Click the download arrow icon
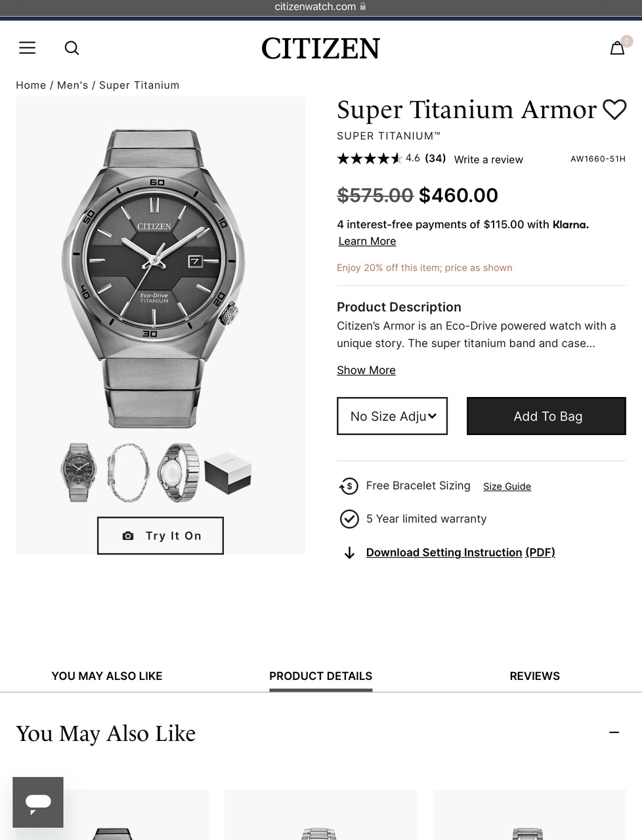 click(x=349, y=553)
